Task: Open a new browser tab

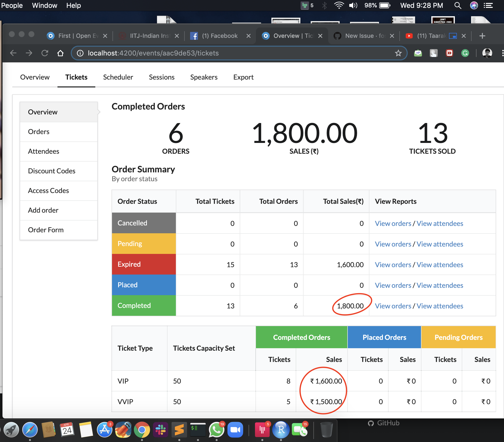Action: click(x=482, y=36)
